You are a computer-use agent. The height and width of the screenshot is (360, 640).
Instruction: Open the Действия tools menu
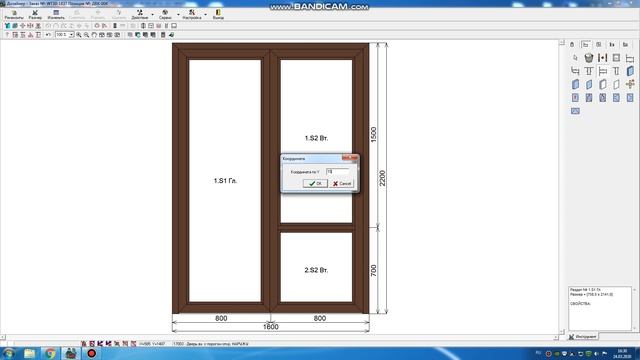pos(140,15)
